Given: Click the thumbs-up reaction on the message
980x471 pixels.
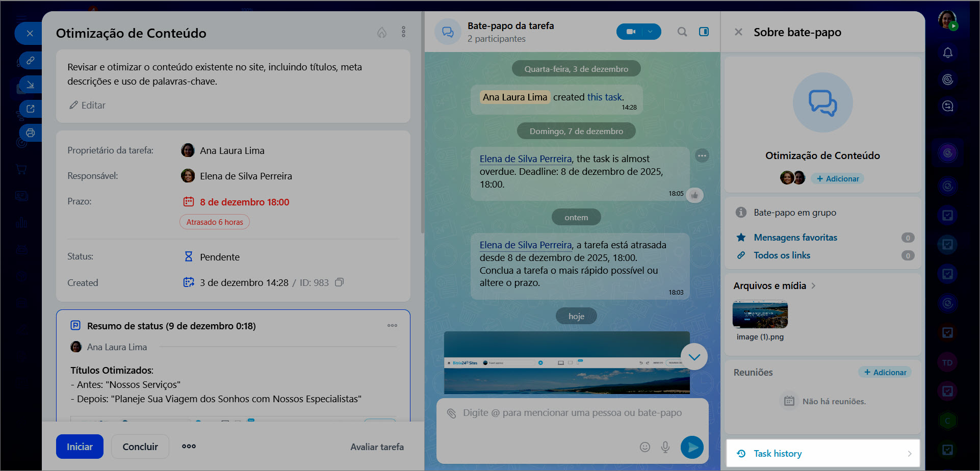Looking at the screenshot, I should click(x=694, y=195).
